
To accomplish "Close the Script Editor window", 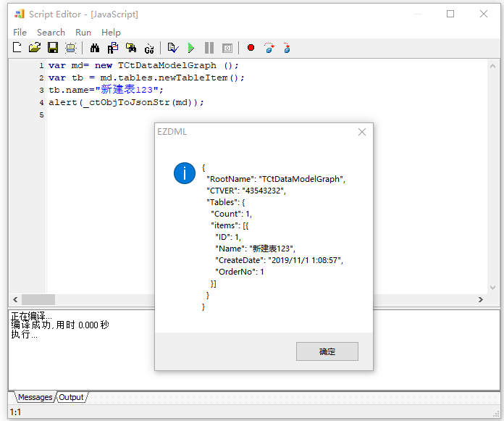I will [x=484, y=14].
